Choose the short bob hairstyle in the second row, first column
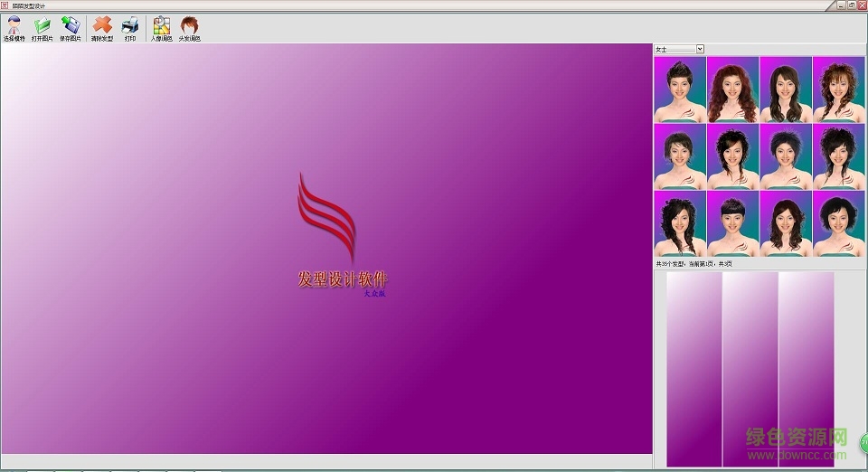The image size is (868, 472). [680, 156]
